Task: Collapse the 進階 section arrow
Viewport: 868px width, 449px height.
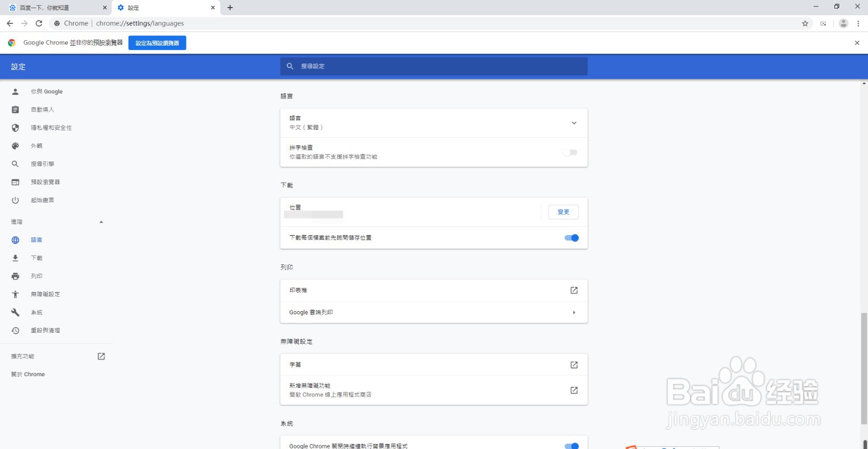Action: (x=101, y=222)
